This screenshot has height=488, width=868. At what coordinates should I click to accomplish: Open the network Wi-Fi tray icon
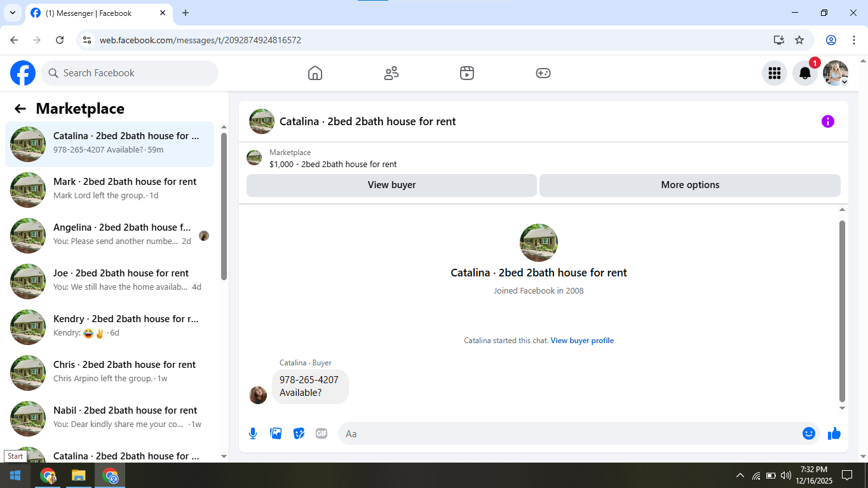tap(756, 475)
